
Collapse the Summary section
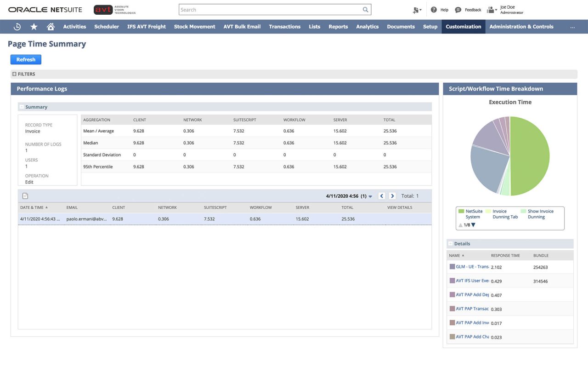(x=22, y=106)
